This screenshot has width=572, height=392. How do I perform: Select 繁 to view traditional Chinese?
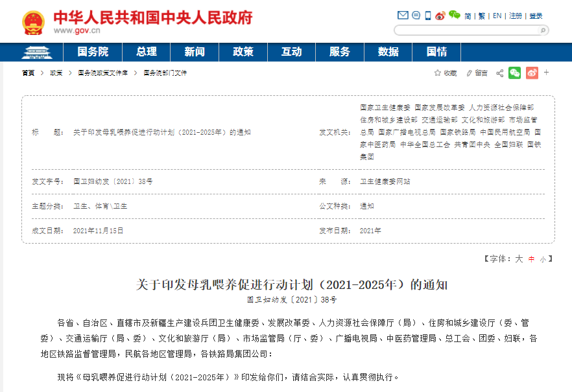481,14
